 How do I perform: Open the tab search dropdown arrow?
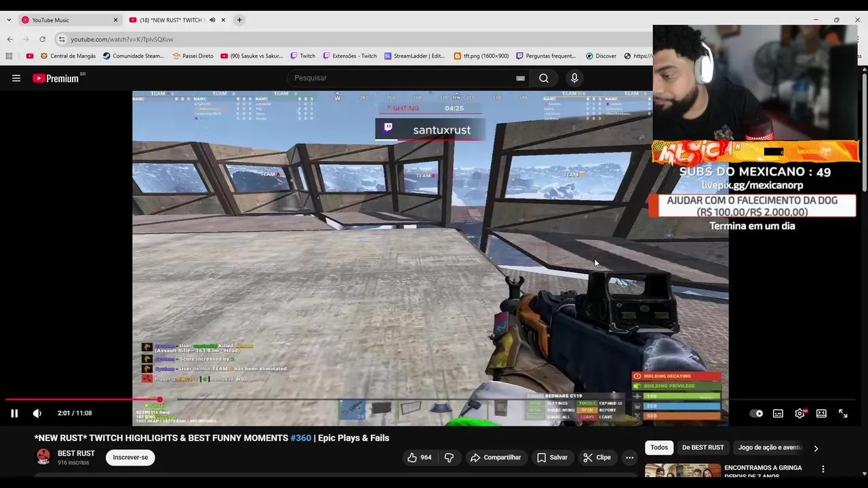[x=8, y=20]
